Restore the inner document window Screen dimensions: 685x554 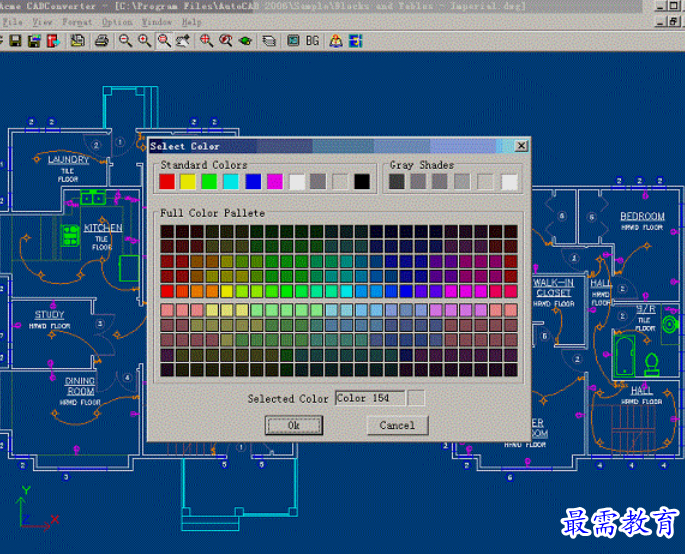tap(674, 21)
